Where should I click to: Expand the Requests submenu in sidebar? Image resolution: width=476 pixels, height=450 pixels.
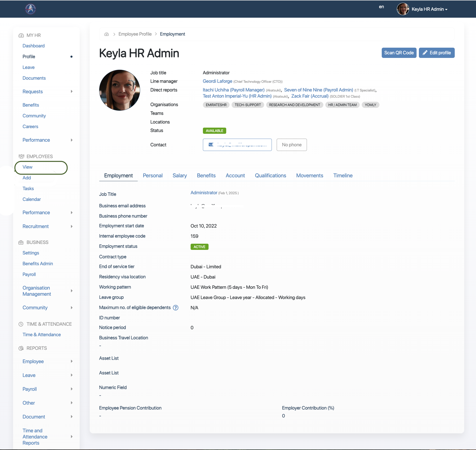(71, 91)
